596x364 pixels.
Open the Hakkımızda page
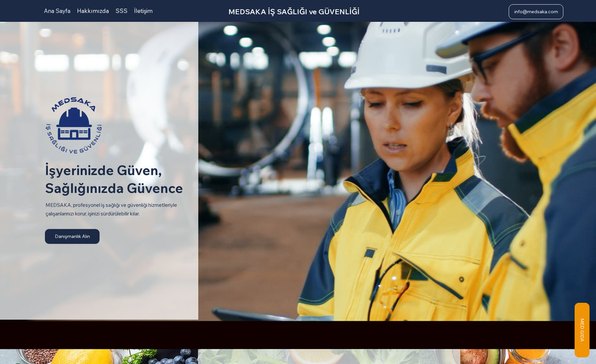point(93,11)
